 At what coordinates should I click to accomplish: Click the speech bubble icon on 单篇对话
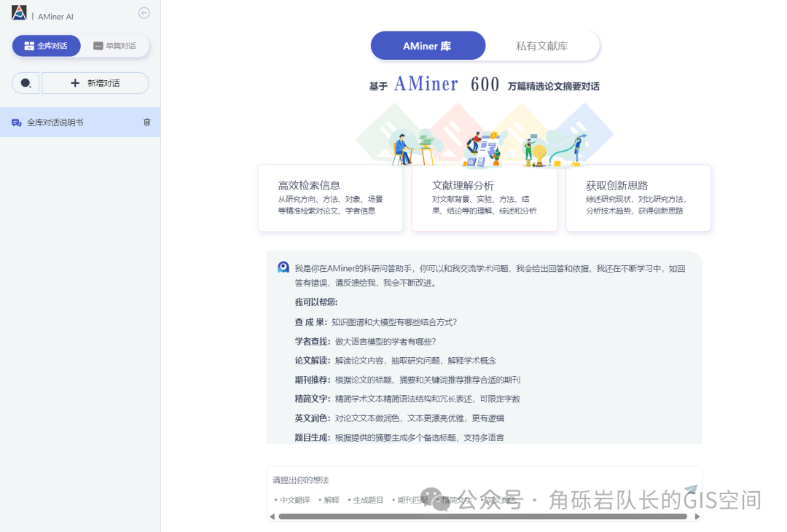click(x=97, y=45)
